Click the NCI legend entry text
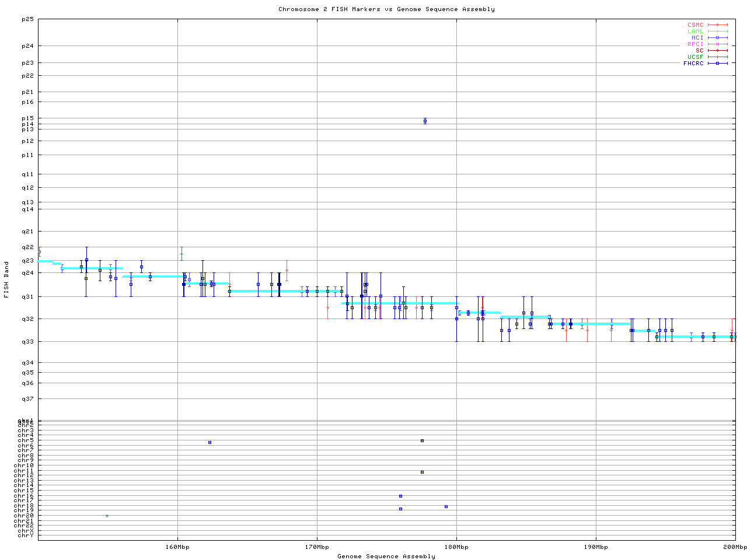The height and width of the screenshot is (560, 747). click(x=697, y=37)
